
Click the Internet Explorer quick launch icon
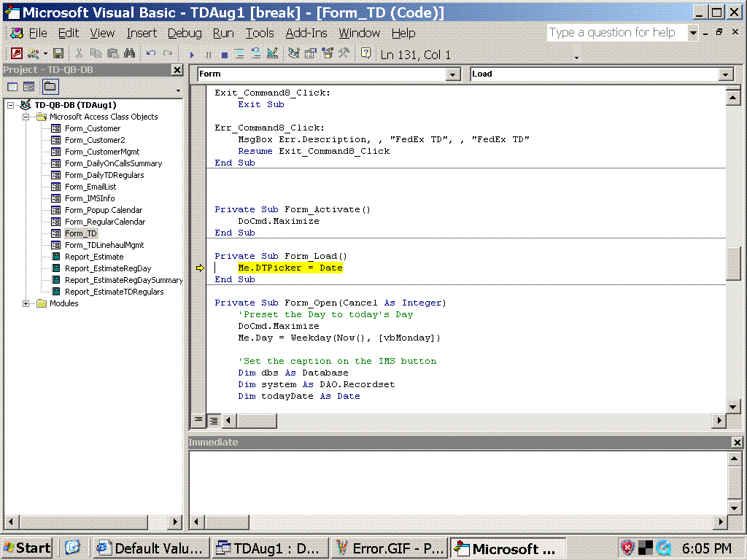72,548
